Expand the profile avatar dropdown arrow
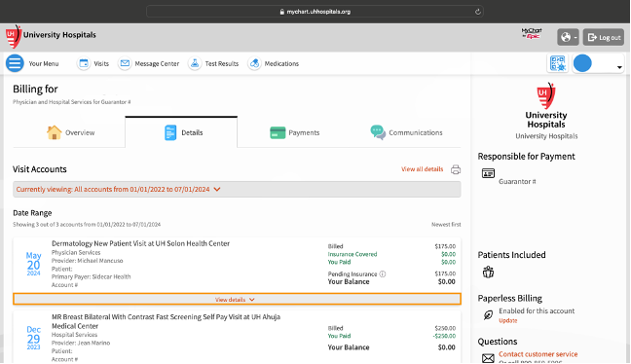The width and height of the screenshot is (631, 364). click(x=619, y=67)
